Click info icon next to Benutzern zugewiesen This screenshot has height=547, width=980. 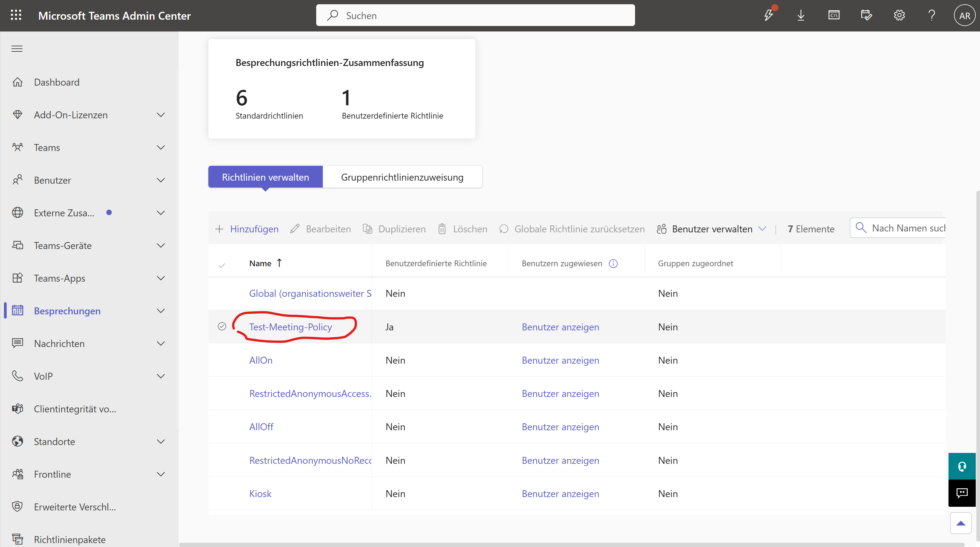(x=613, y=264)
